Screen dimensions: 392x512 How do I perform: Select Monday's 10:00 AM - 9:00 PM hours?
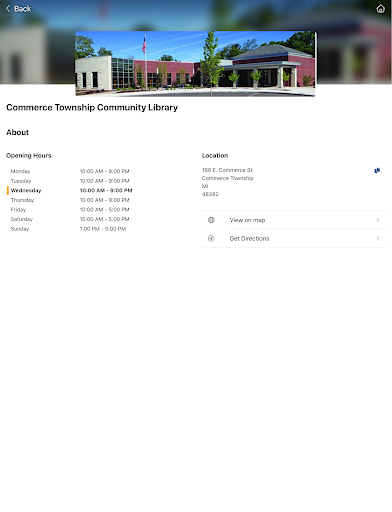pyautogui.click(x=105, y=171)
